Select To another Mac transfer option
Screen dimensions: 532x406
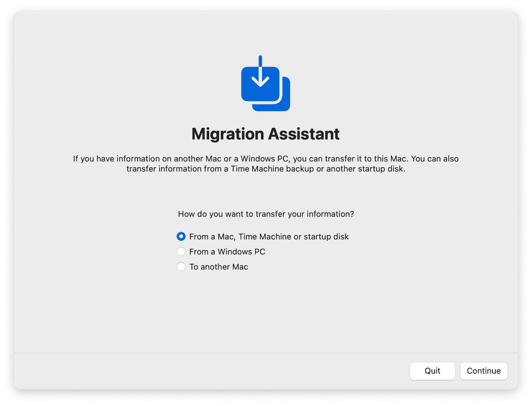(x=218, y=266)
